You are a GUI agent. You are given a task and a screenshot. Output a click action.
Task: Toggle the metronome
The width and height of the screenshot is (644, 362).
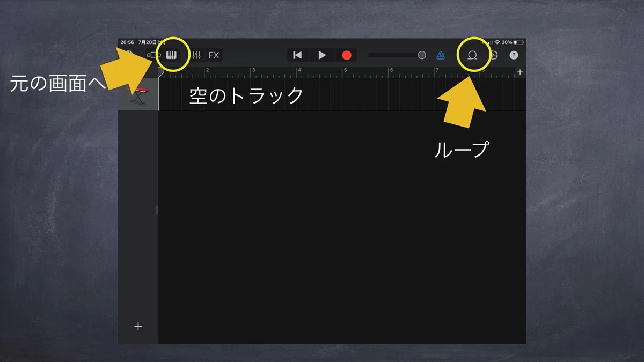point(441,55)
